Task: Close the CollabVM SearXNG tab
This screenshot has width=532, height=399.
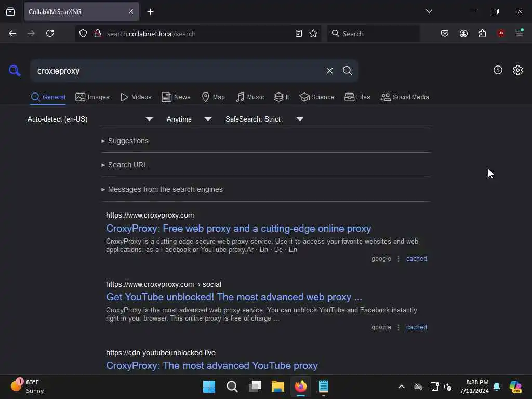Action: (131, 11)
